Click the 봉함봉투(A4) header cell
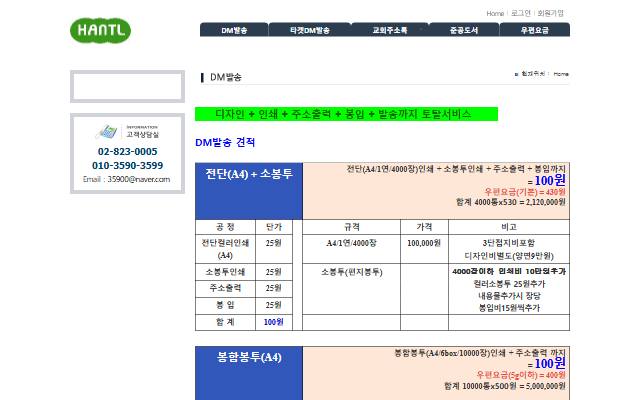This screenshot has width=640, height=400. 249,373
